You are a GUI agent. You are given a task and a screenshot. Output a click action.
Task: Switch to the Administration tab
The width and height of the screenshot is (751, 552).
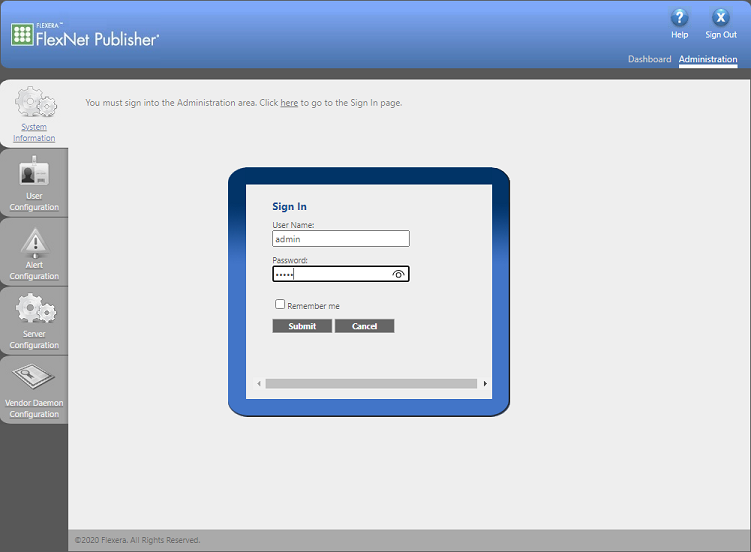pyautogui.click(x=708, y=59)
